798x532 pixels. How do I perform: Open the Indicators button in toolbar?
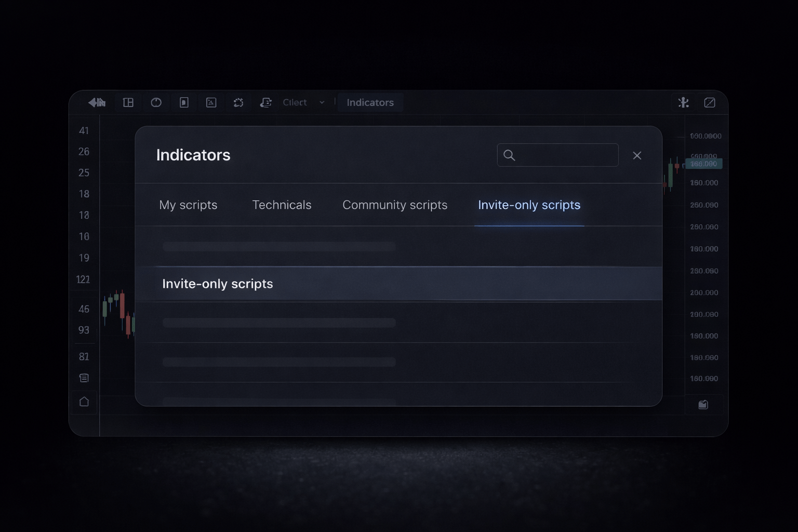(370, 102)
